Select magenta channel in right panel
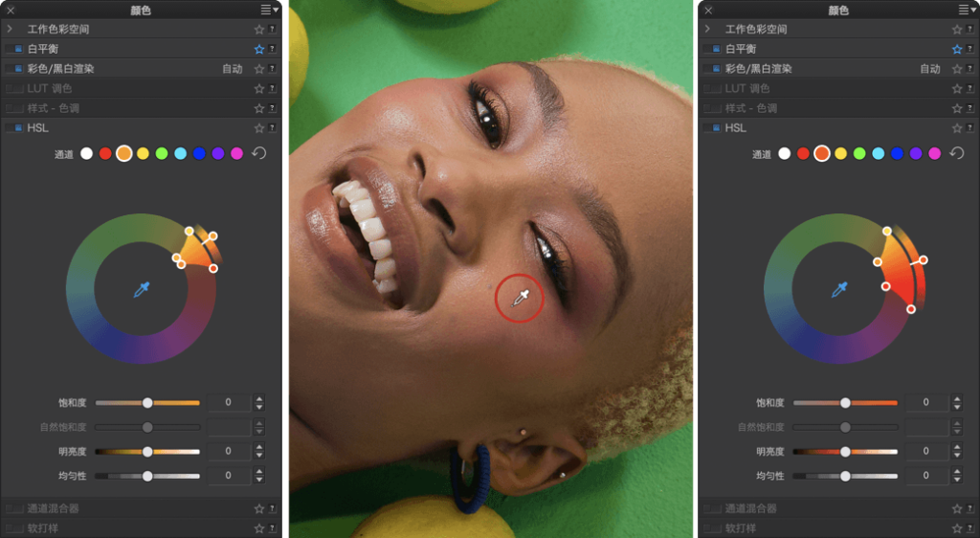The width and height of the screenshot is (980, 538). click(934, 154)
